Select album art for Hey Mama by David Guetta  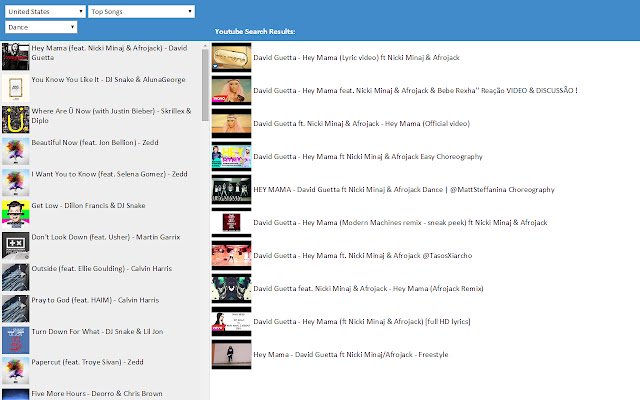pyautogui.click(x=16, y=56)
